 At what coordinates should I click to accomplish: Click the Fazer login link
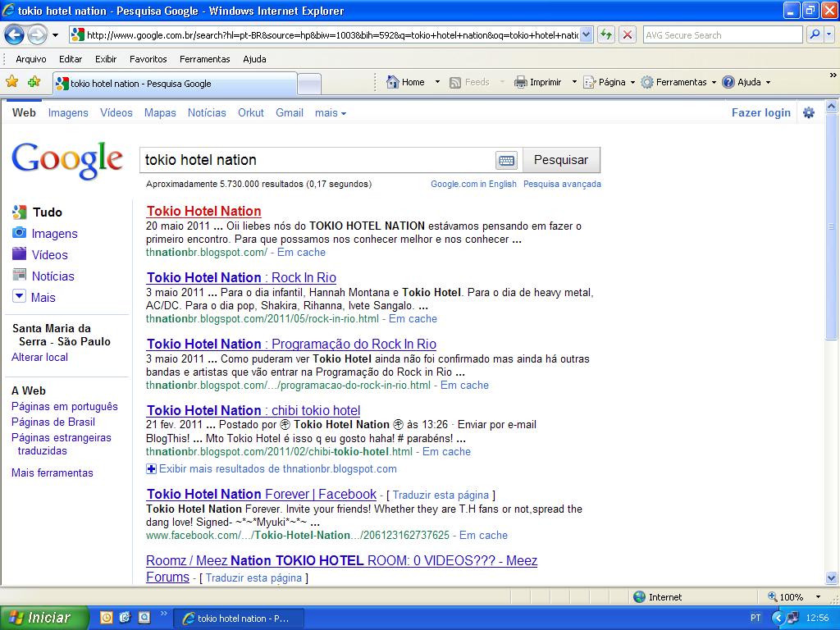(x=760, y=112)
